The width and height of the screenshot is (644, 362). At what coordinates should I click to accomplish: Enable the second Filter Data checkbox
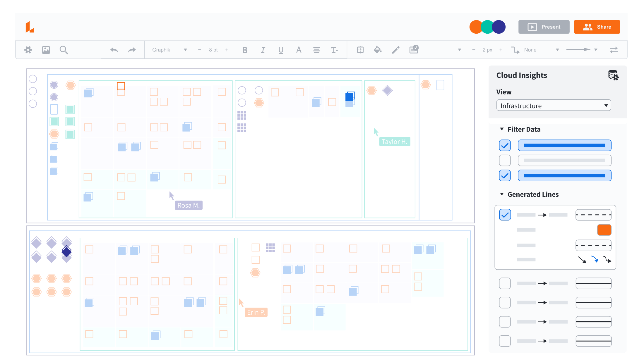pyautogui.click(x=505, y=161)
